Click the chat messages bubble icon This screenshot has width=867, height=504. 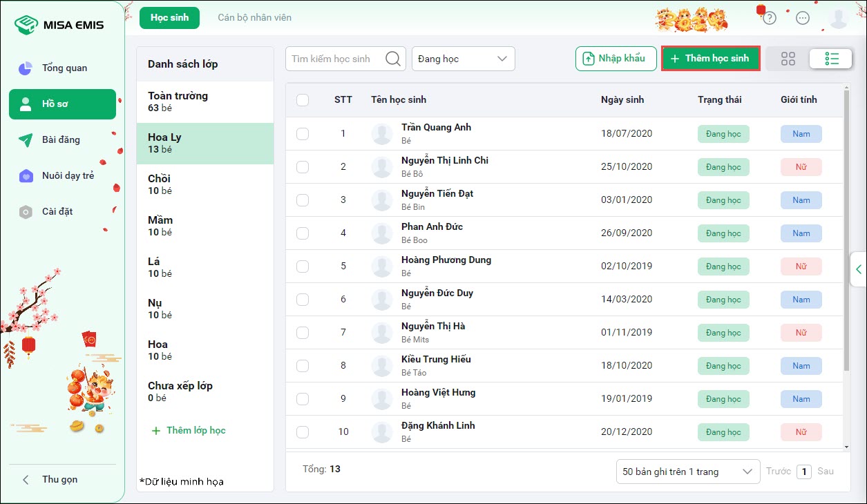[x=803, y=19]
